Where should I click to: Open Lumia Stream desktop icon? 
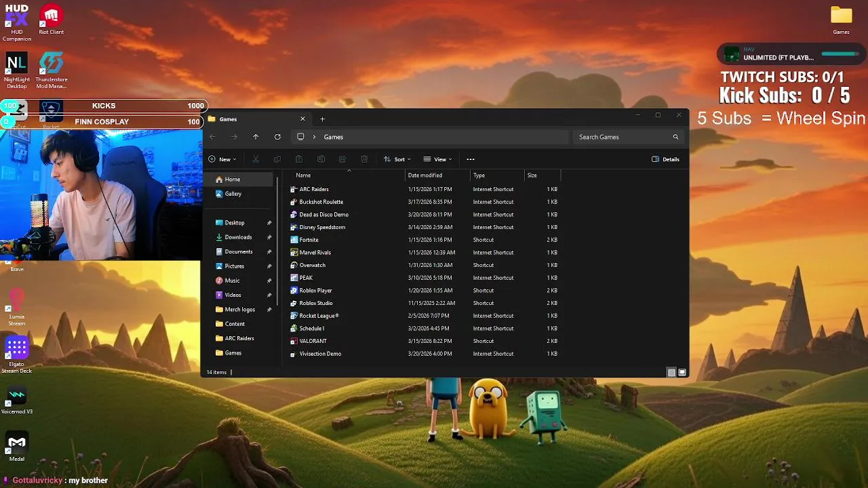[x=17, y=308]
